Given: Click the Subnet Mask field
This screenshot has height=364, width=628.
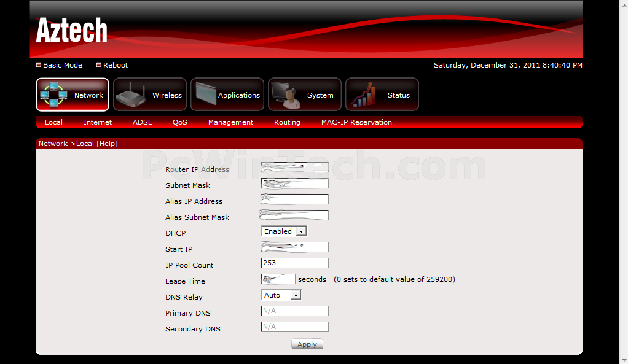Looking at the screenshot, I should pyautogui.click(x=295, y=183).
